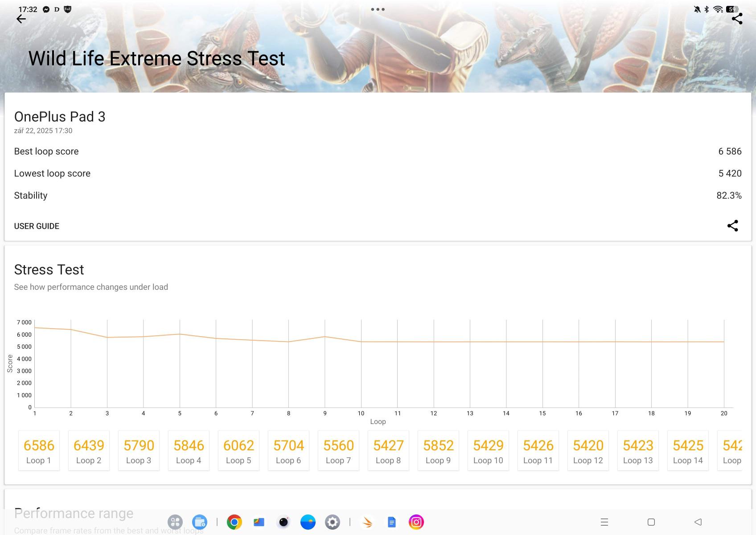The width and height of the screenshot is (756, 535).
Task: Select the Loop 1 score tile 6586
Action: pos(39,451)
